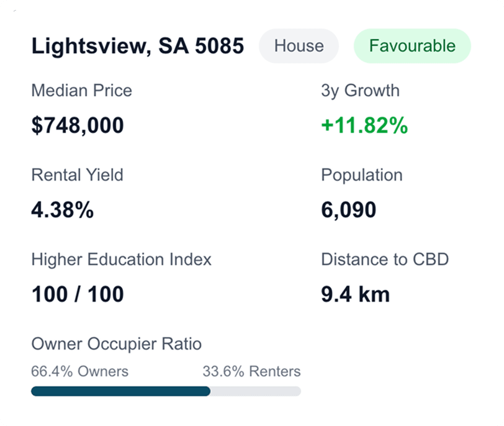Click the Population label

click(x=361, y=175)
